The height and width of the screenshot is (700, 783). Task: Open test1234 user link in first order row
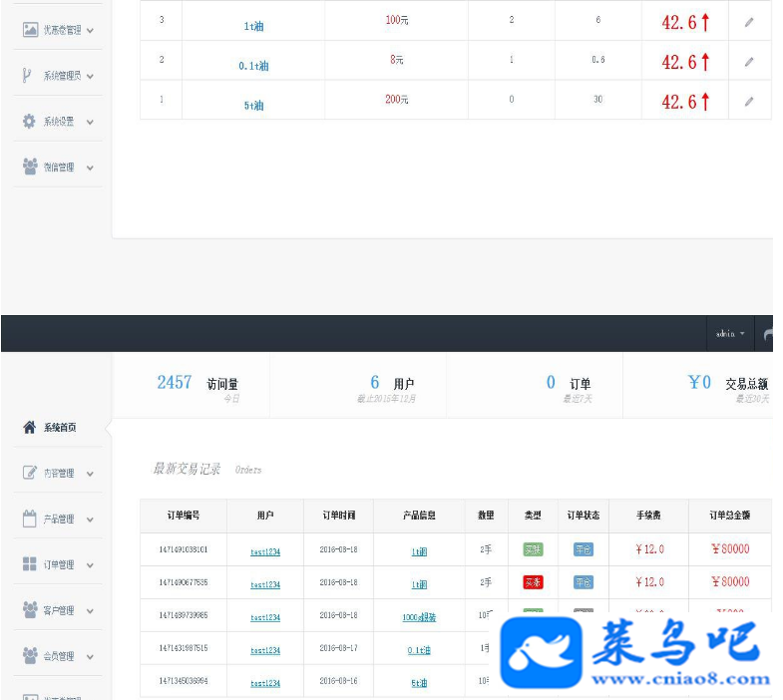(x=265, y=551)
